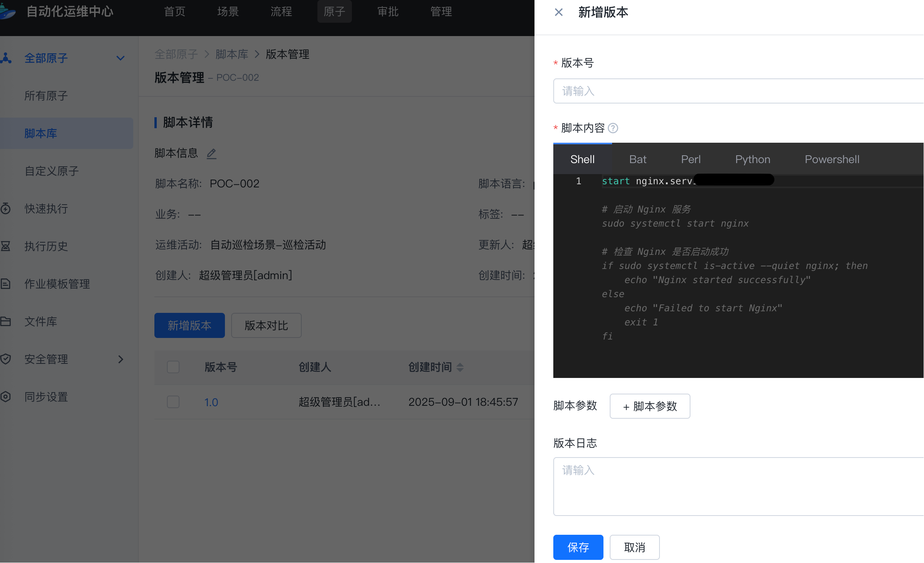Tick the select-all checkbox in version table header
This screenshot has width=924, height=563.
tap(173, 367)
